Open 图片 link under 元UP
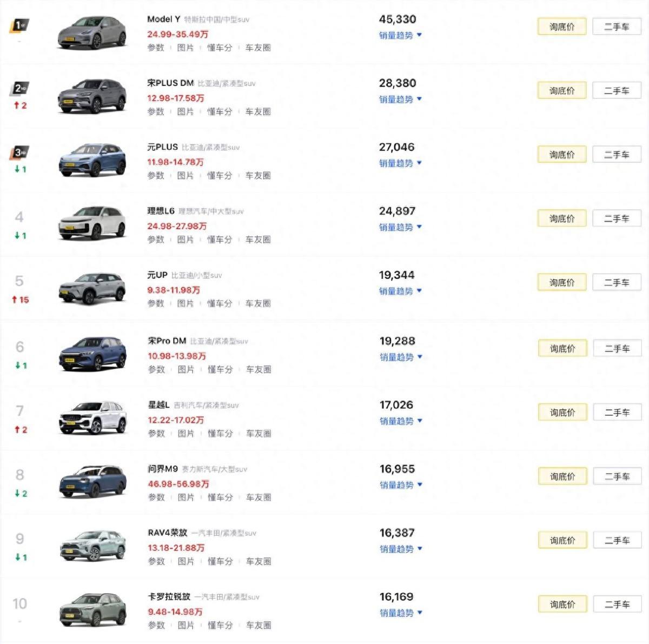The image size is (649, 644). point(186,303)
